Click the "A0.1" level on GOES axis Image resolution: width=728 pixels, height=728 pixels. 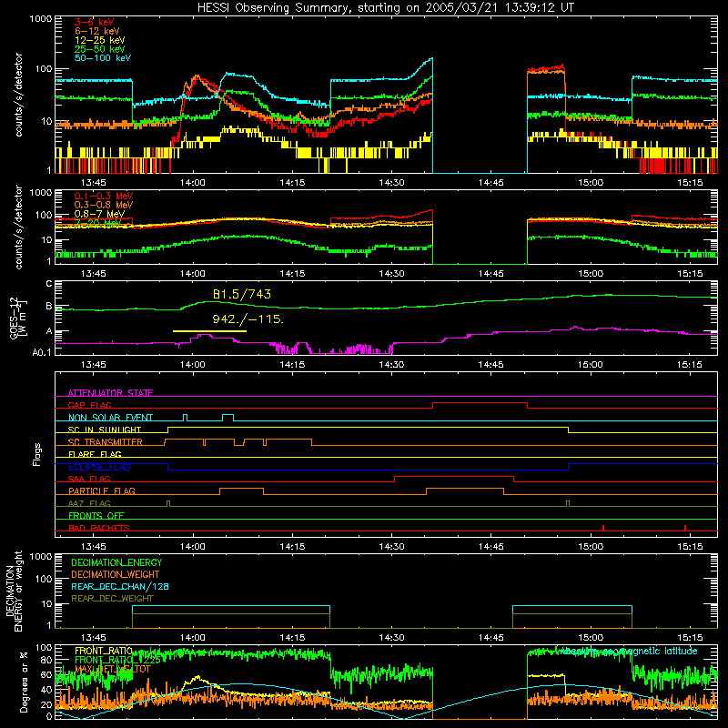[42, 352]
